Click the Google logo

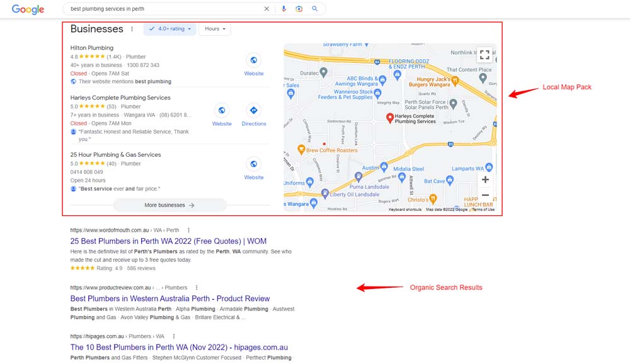coord(28,9)
